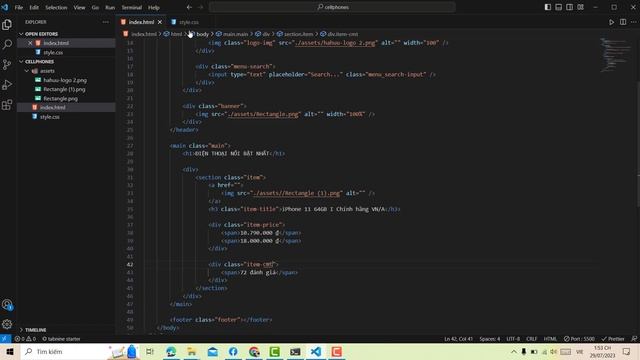This screenshot has height=360, width=640.
Task: Toggle the secondary side bar layout icon
Action: [569, 7]
